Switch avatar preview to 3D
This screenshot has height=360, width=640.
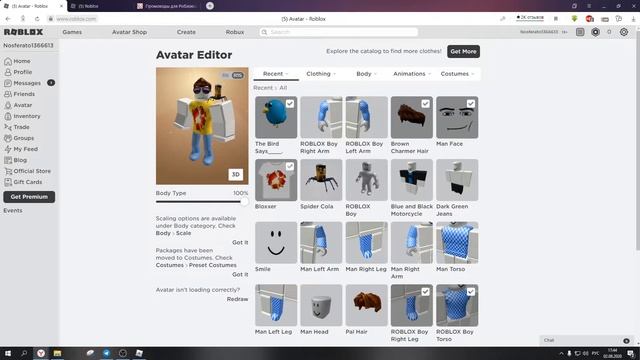(236, 175)
